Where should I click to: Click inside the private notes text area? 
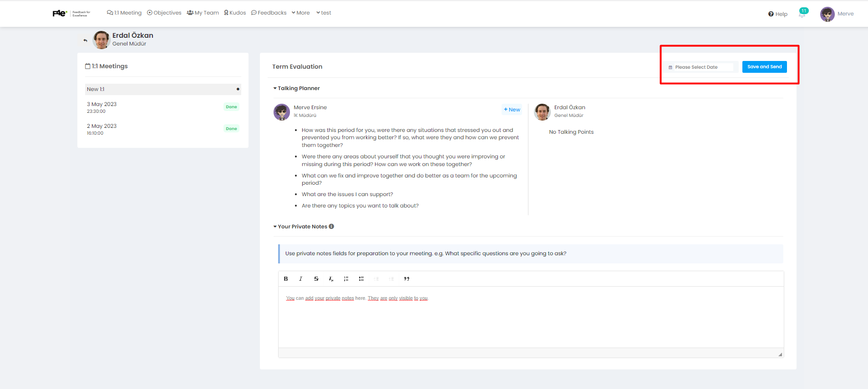point(531,317)
